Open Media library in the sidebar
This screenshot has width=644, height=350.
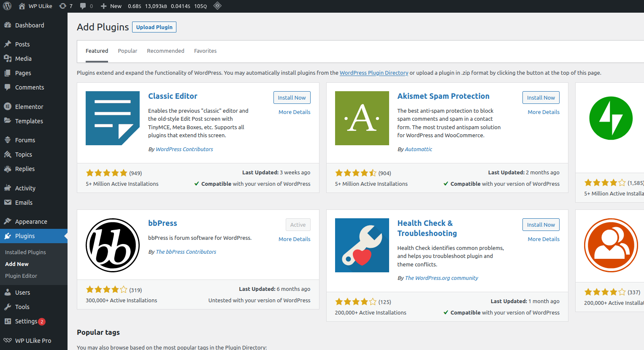click(x=34, y=58)
